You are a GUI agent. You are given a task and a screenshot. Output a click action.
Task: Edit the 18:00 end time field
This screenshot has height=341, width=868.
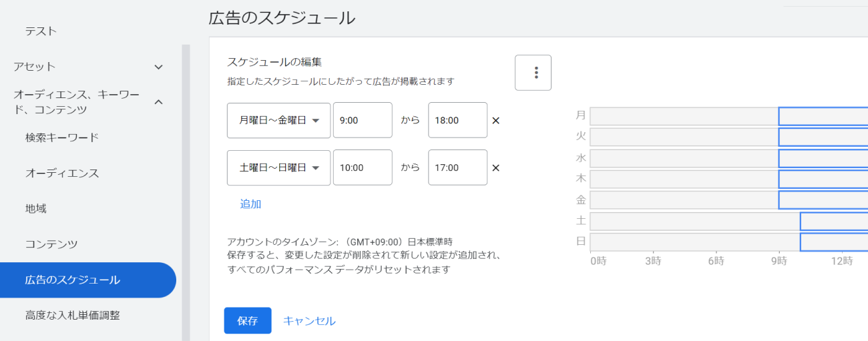tap(457, 120)
